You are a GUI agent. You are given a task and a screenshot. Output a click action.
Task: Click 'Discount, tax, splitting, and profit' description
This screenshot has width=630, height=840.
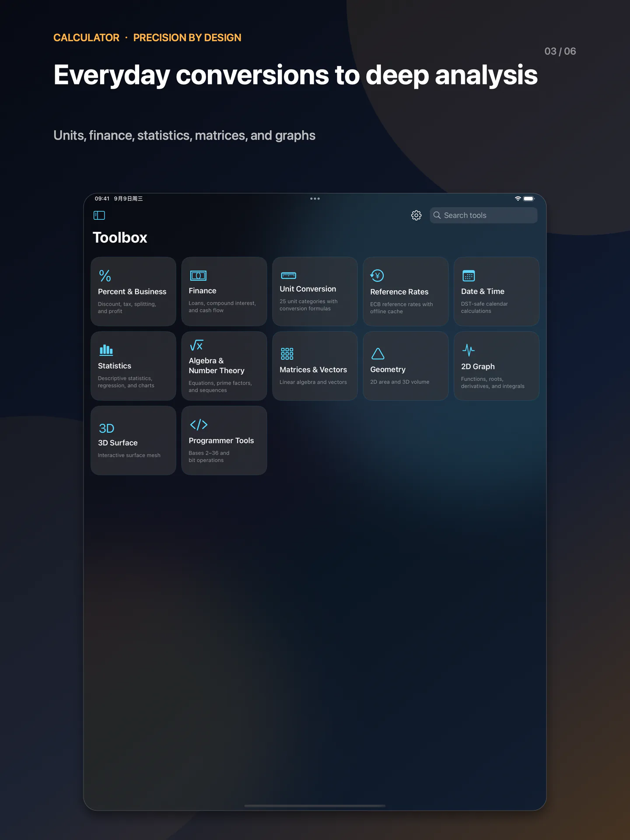[127, 308]
